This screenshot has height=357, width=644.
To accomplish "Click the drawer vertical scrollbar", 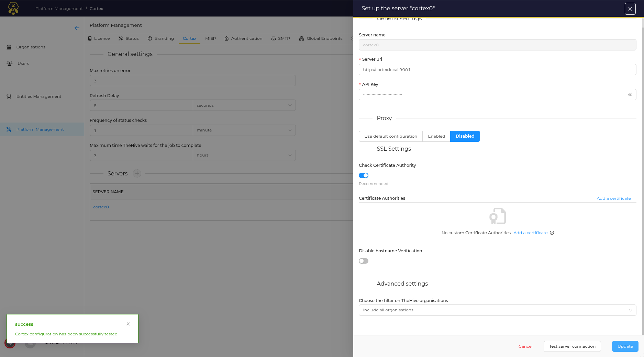I will 643,181.
